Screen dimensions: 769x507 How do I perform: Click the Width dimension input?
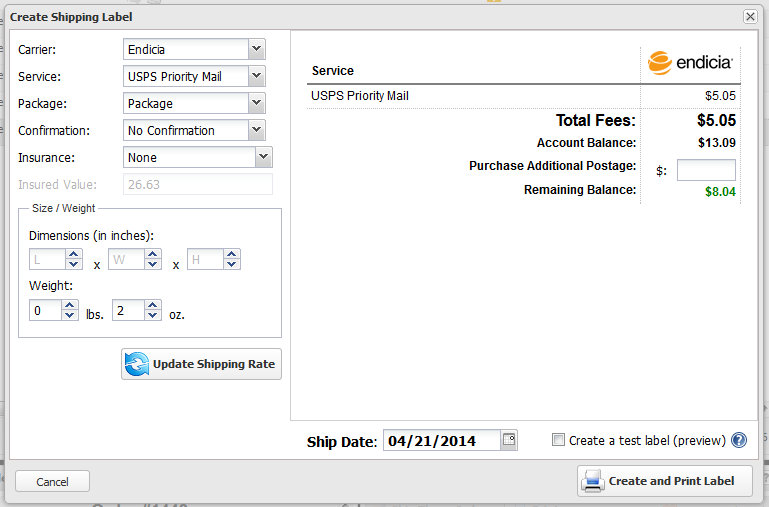126,259
